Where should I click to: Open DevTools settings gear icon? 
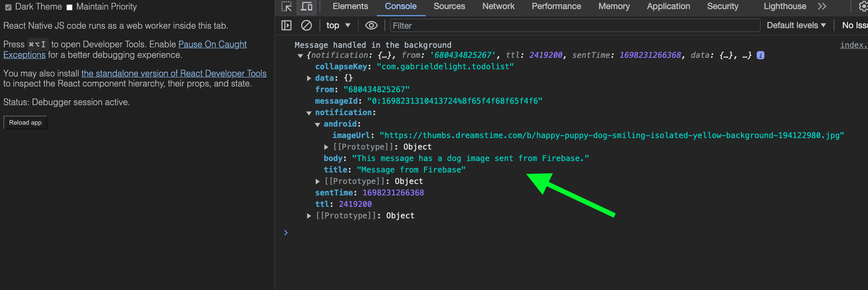(x=863, y=6)
